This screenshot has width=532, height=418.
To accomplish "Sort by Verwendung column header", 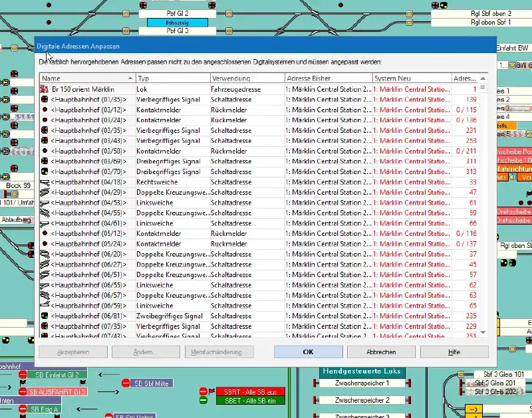I will click(x=247, y=78).
